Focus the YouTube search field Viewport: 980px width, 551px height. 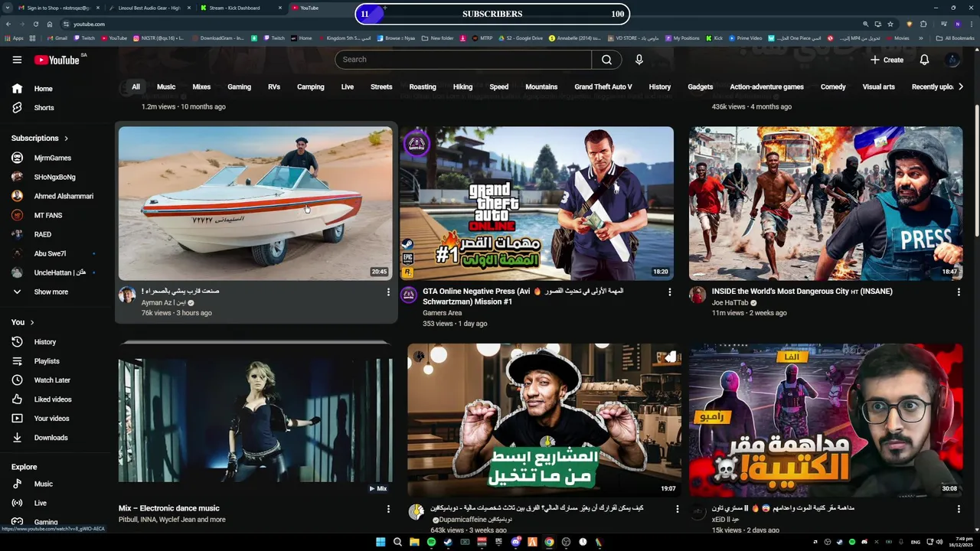pos(462,60)
